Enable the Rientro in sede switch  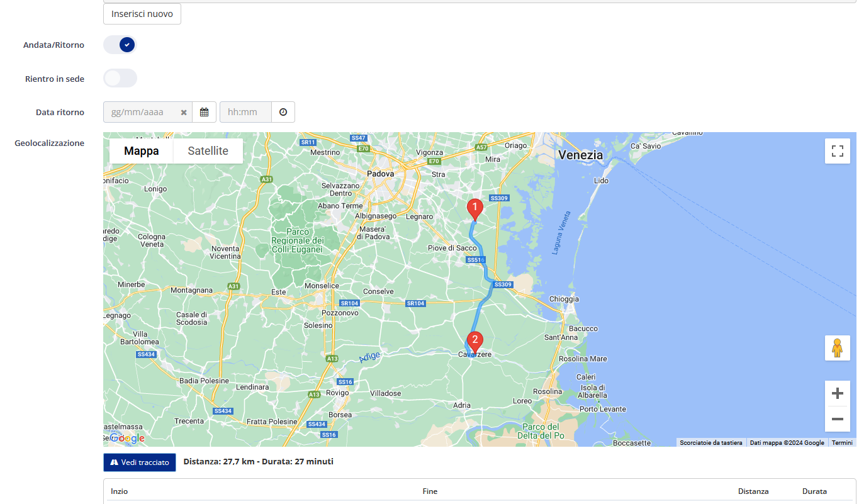pyautogui.click(x=120, y=78)
